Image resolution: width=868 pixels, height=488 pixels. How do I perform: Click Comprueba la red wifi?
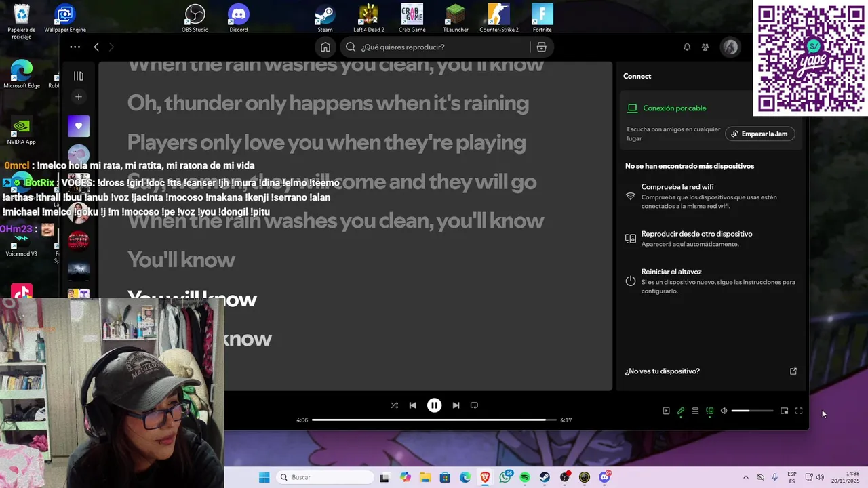[710, 197]
